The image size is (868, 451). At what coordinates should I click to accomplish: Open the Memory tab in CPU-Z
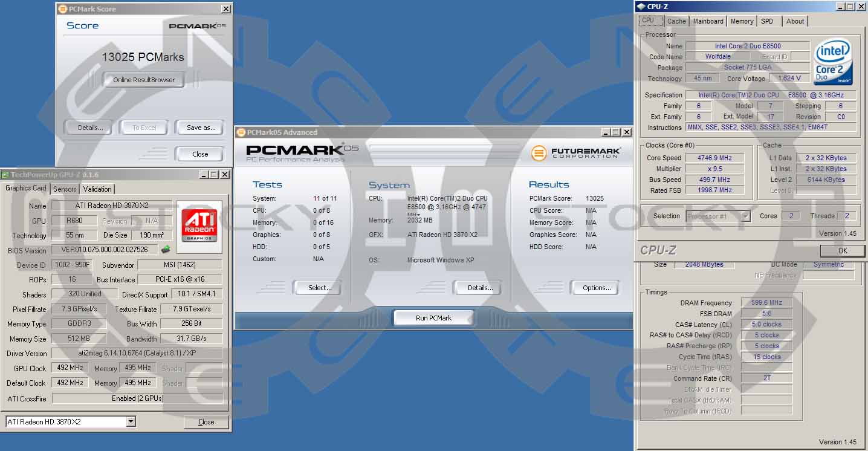click(742, 21)
